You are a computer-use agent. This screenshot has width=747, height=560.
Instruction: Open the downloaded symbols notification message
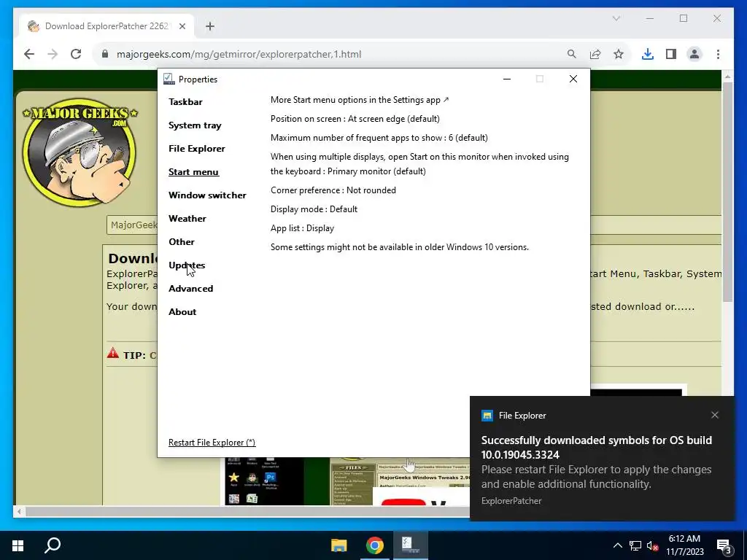click(597, 462)
